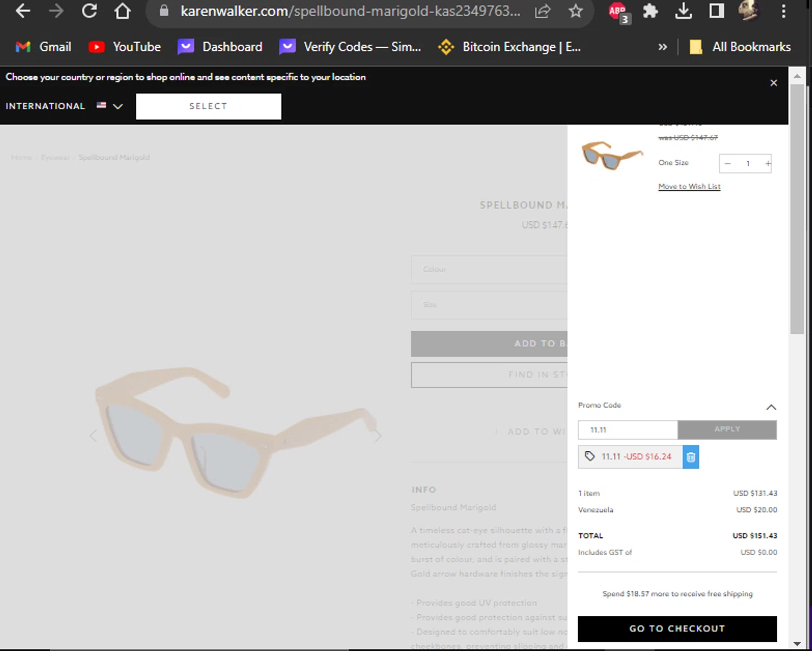Viewport: 812px width, 651px height.
Task: Open the Gmail bookmark
Action: pos(43,47)
